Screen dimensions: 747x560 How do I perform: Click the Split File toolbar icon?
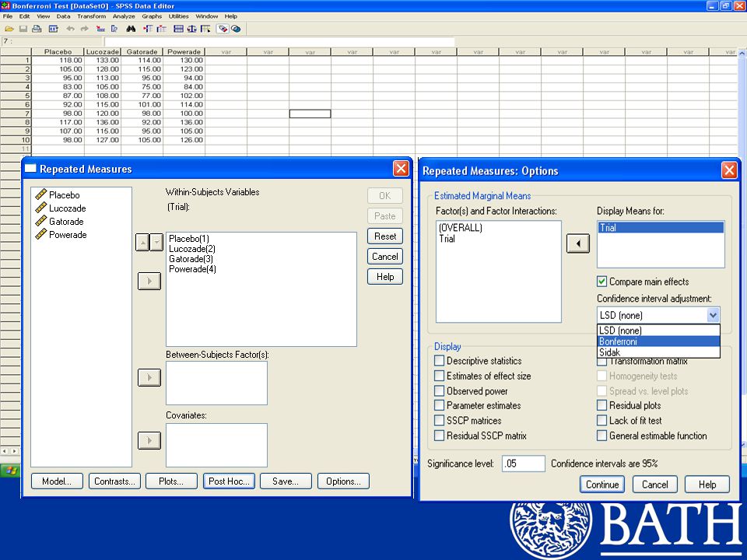[179, 29]
